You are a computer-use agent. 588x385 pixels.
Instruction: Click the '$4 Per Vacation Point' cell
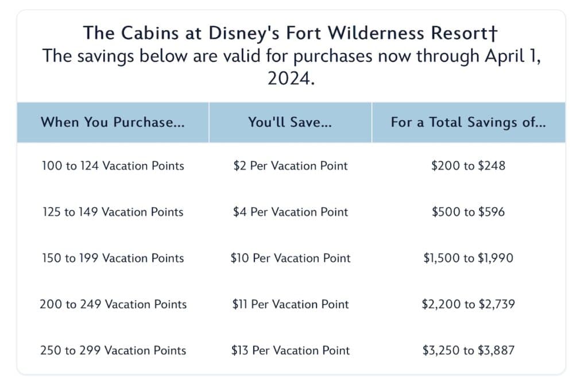(x=290, y=212)
